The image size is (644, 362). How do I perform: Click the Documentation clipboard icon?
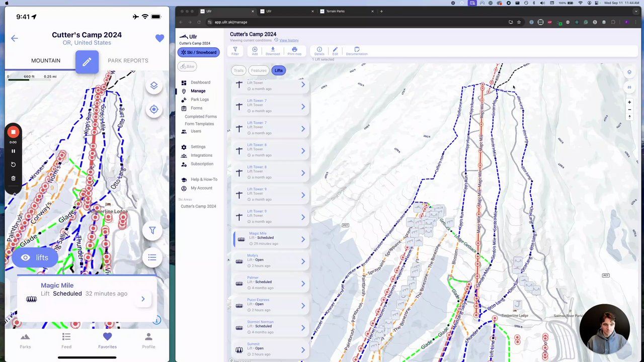357,51
